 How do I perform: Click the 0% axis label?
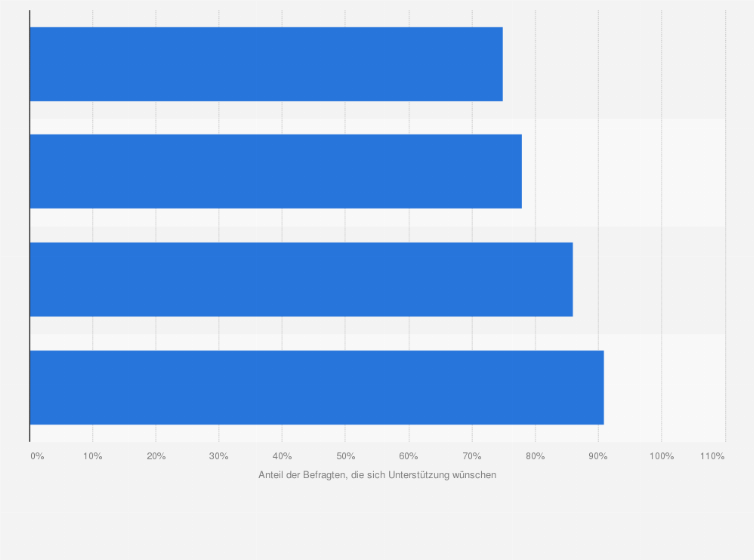[x=37, y=456]
